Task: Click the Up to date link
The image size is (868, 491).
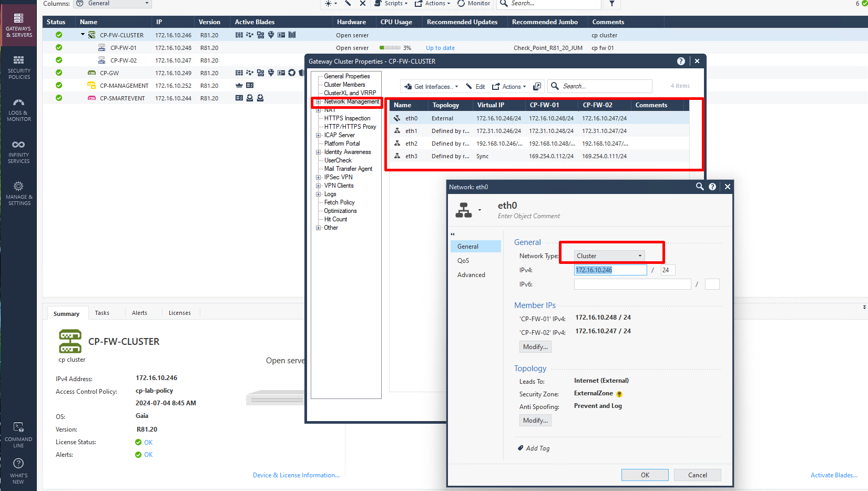Action: tap(440, 47)
